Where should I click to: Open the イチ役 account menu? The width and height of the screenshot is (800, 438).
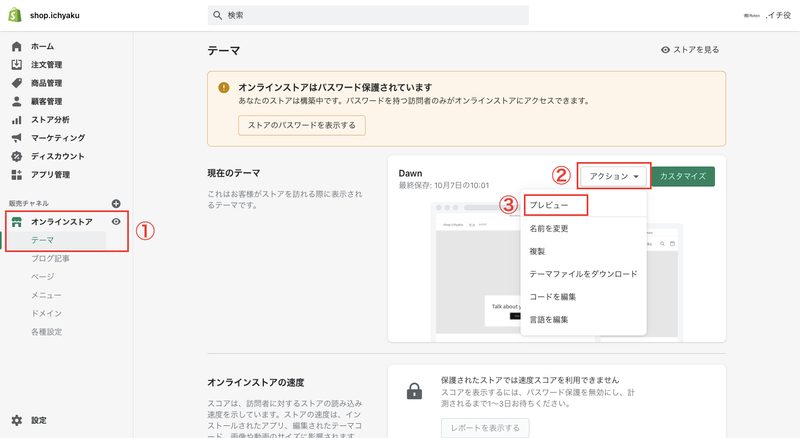tap(767, 15)
